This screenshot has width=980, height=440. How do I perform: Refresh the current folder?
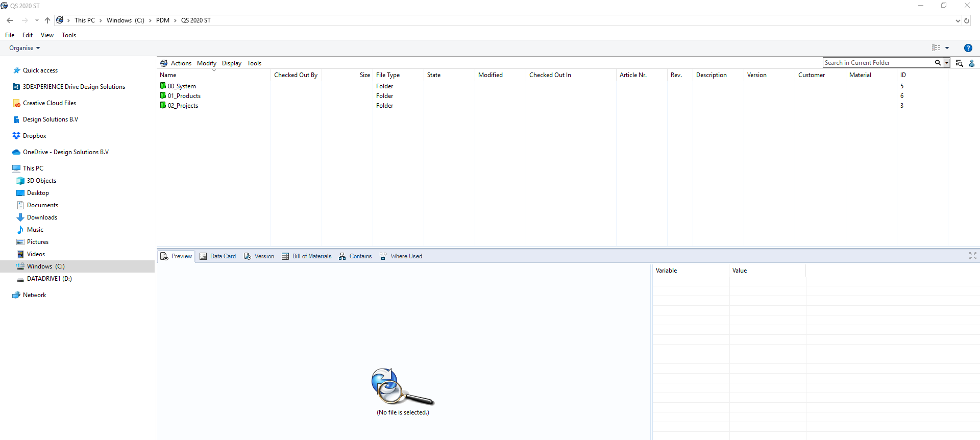(x=967, y=21)
